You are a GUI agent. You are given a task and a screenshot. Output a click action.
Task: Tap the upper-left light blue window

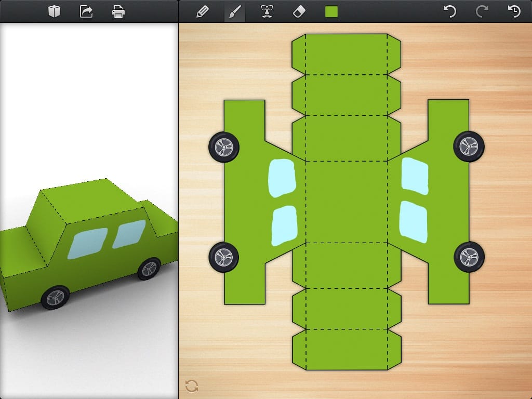click(282, 178)
